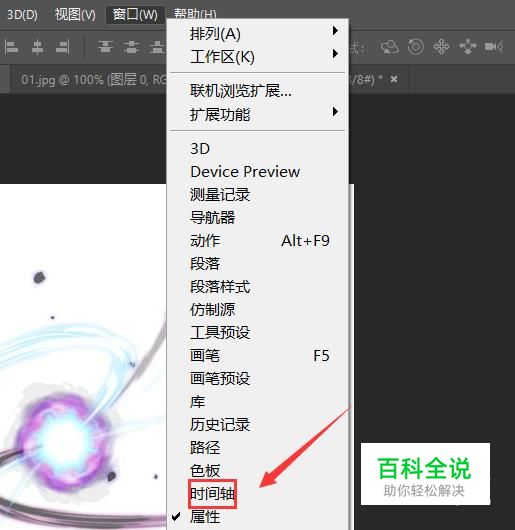Image resolution: width=515 pixels, height=530 pixels.
Task: Close the document tab
Action: pyautogui.click(x=394, y=79)
